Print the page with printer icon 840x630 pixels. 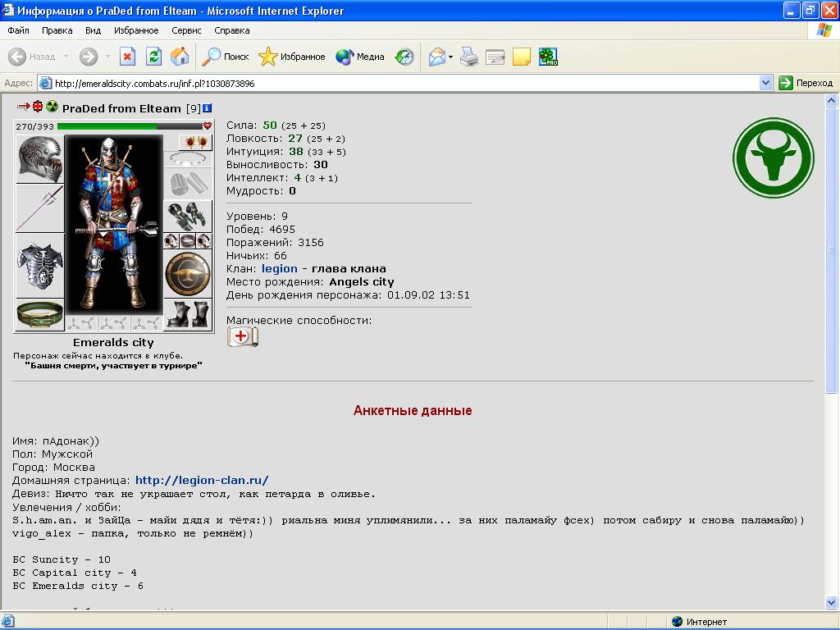point(469,57)
